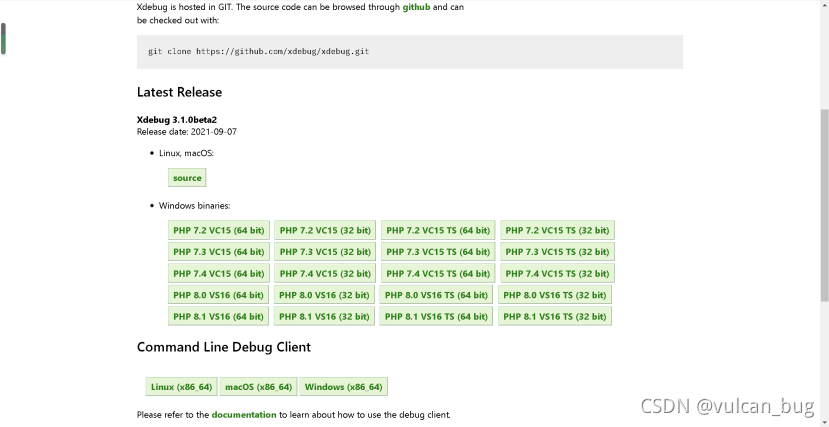Download PHP 7.3 VC15 TS (32 bit)

pyautogui.click(x=557, y=252)
